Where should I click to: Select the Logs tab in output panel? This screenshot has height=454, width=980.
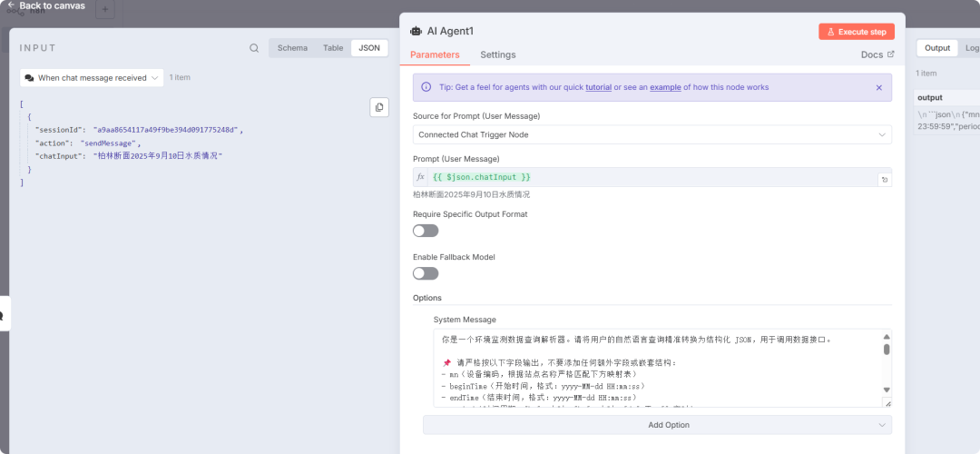[971, 48]
